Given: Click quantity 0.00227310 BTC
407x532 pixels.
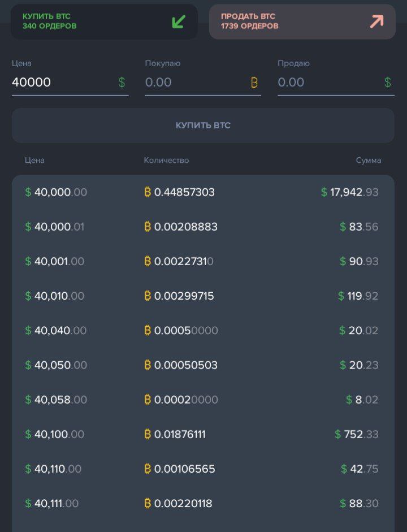Looking at the screenshot, I should [179, 261].
